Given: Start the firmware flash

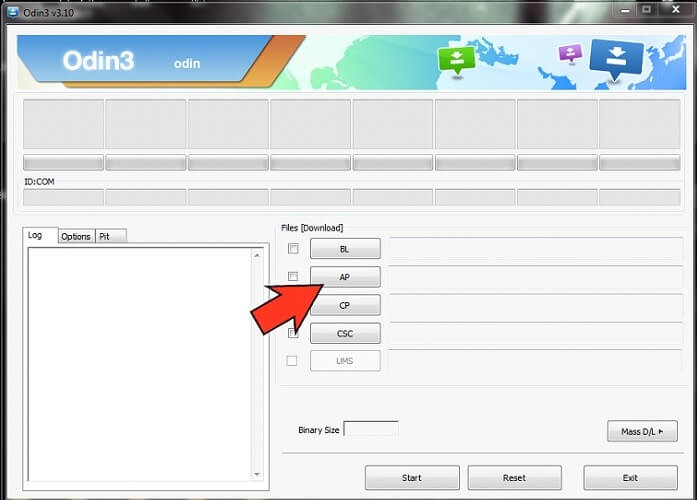Looking at the screenshot, I should (x=412, y=478).
